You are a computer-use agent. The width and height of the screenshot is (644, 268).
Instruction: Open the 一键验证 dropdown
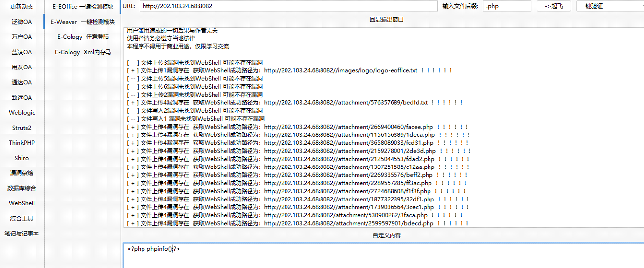point(610,6)
